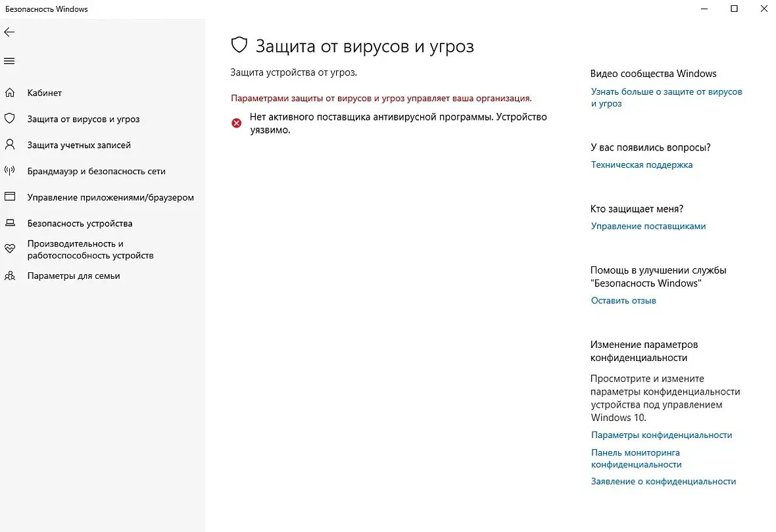Click the firewall network signal icon
776x532 pixels.
pyautogui.click(x=9, y=171)
